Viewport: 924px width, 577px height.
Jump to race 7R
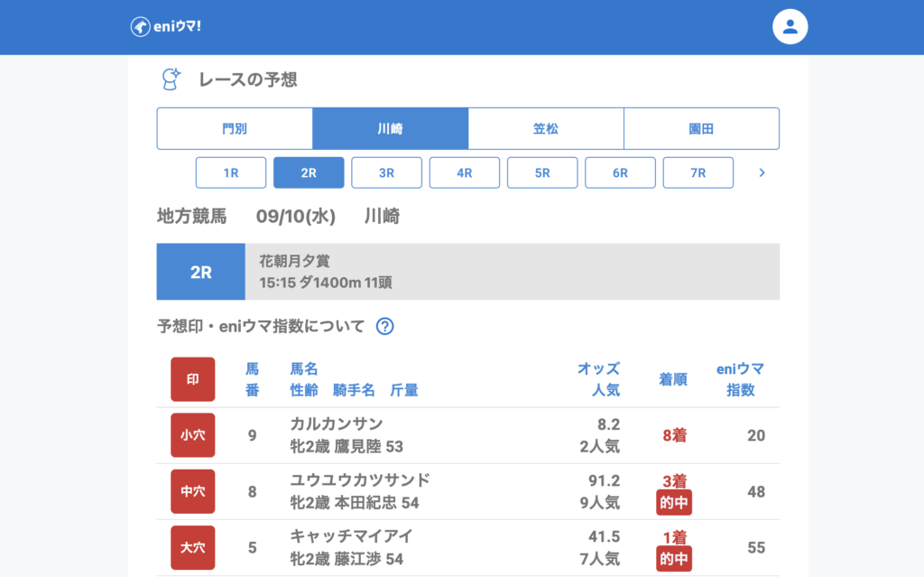point(698,172)
